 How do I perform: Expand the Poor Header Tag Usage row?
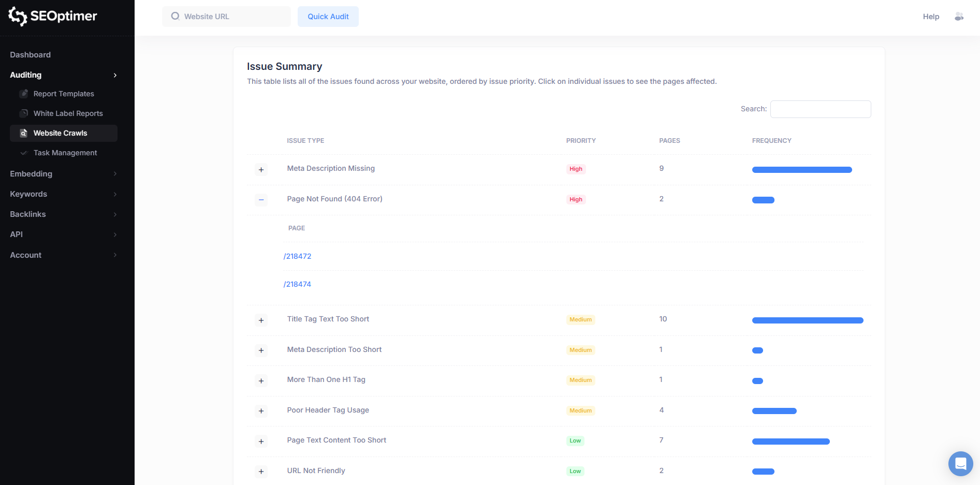[x=261, y=411]
